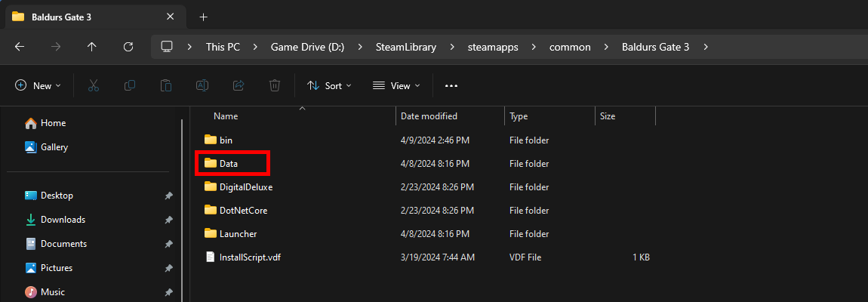Click the Copy icon in toolbar
Screen dimensions: 868x302
(130, 86)
